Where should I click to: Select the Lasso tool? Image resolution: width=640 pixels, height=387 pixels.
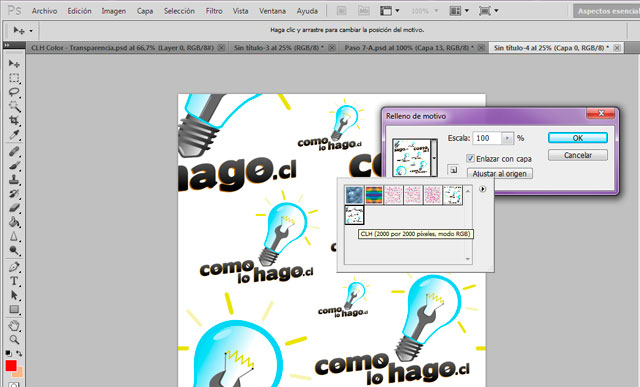click(x=14, y=92)
